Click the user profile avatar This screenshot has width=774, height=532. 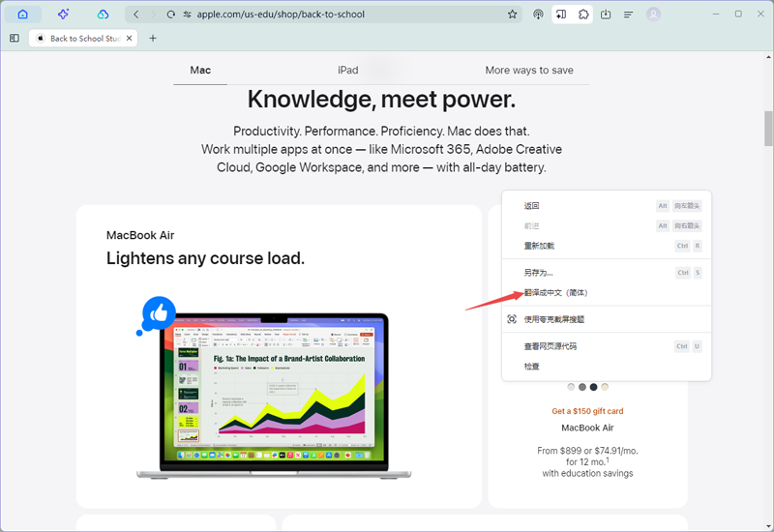654,15
